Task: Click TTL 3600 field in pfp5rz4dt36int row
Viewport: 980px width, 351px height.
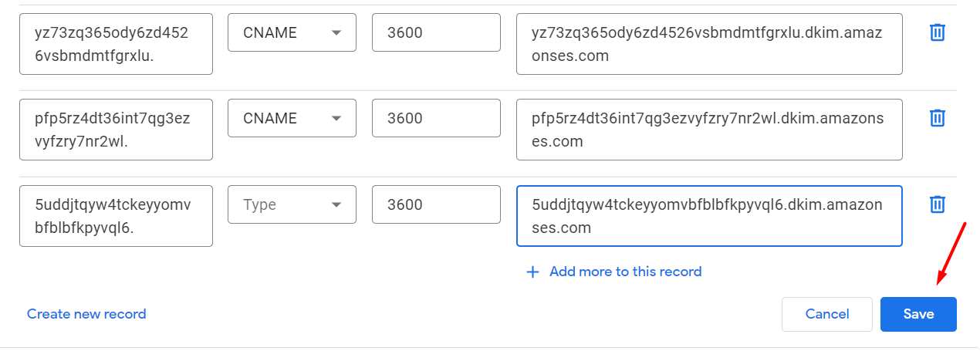Action: [x=436, y=118]
